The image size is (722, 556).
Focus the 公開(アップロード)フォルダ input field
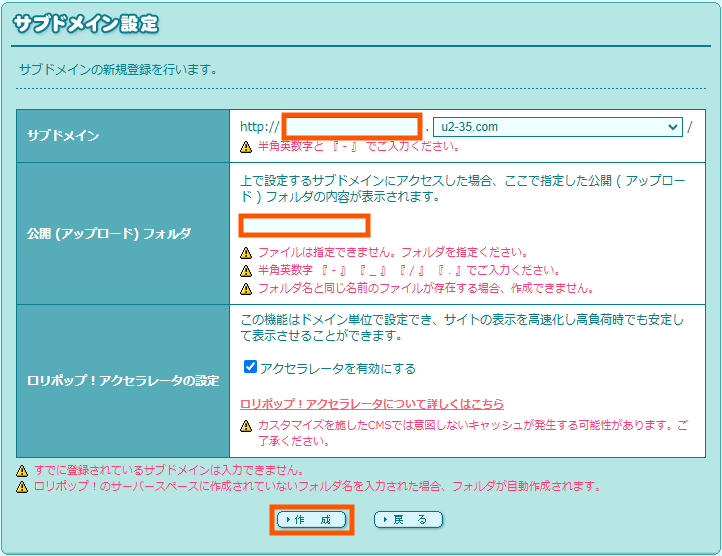pyautogui.click(x=305, y=226)
